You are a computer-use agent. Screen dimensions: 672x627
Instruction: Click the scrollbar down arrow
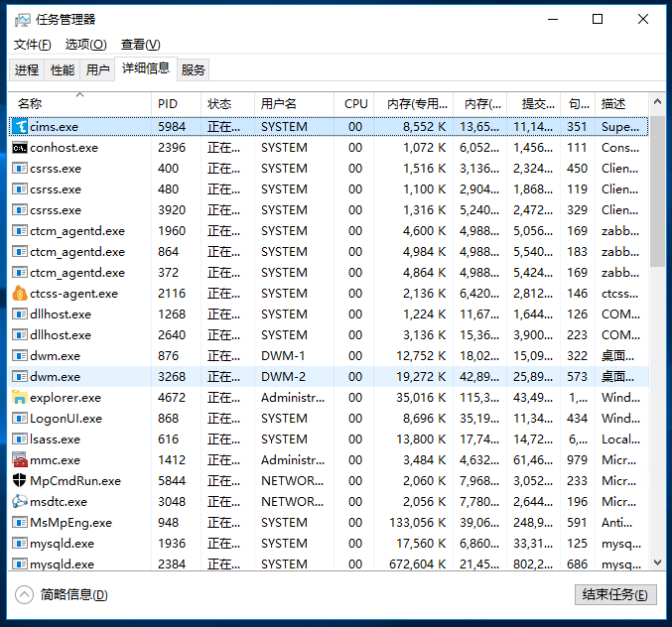657,563
